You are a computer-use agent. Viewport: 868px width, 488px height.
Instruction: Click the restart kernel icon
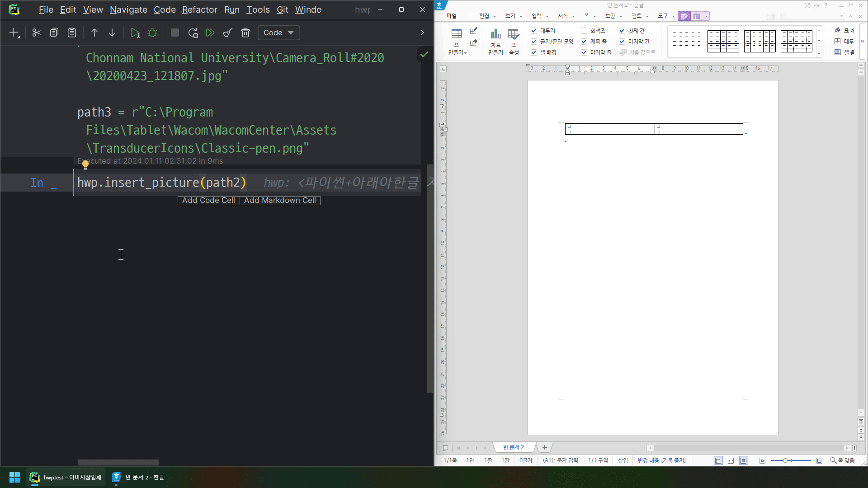pyautogui.click(x=193, y=33)
